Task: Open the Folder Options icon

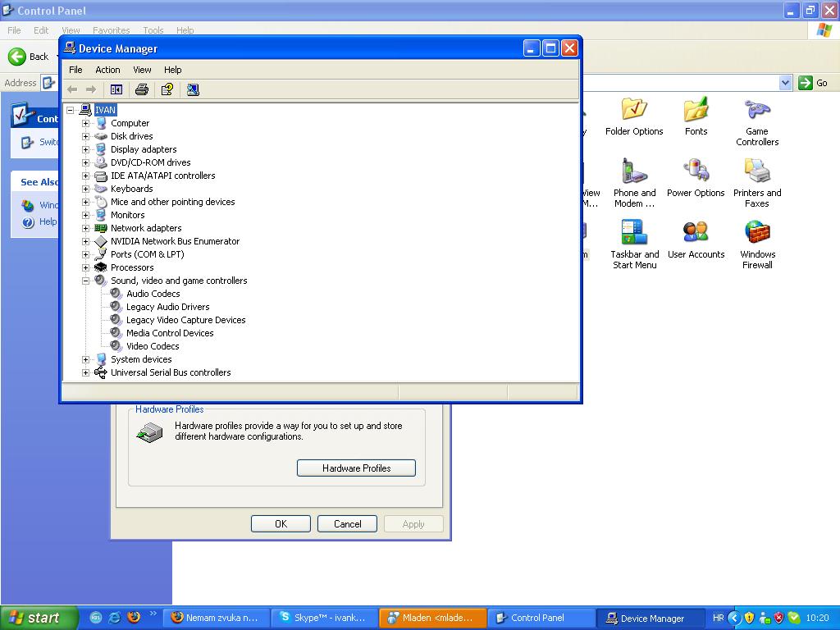Action: tap(634, 116)
